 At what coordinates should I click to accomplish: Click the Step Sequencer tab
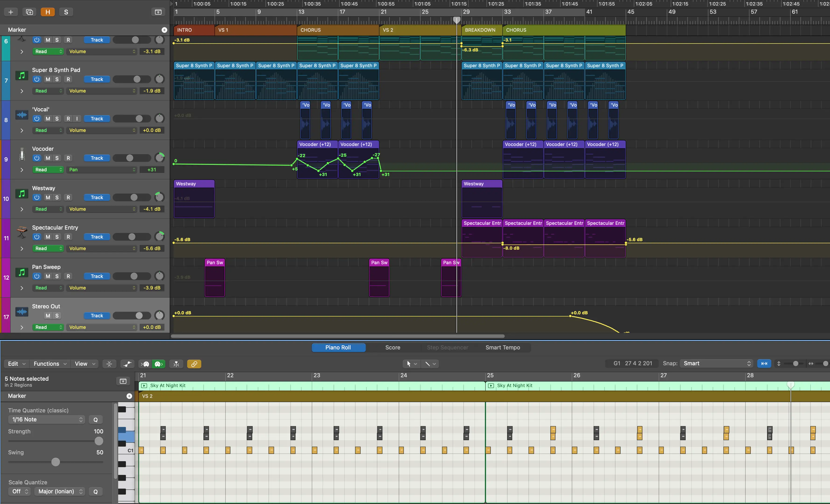[x=448, y=347]
